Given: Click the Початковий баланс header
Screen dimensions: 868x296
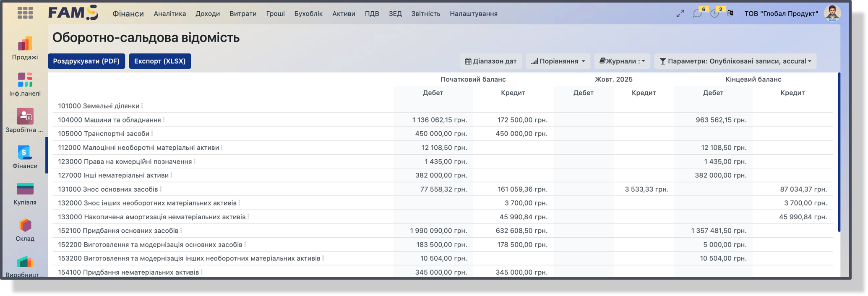Looking at the screenshot, I should click(x=473, y=79).
